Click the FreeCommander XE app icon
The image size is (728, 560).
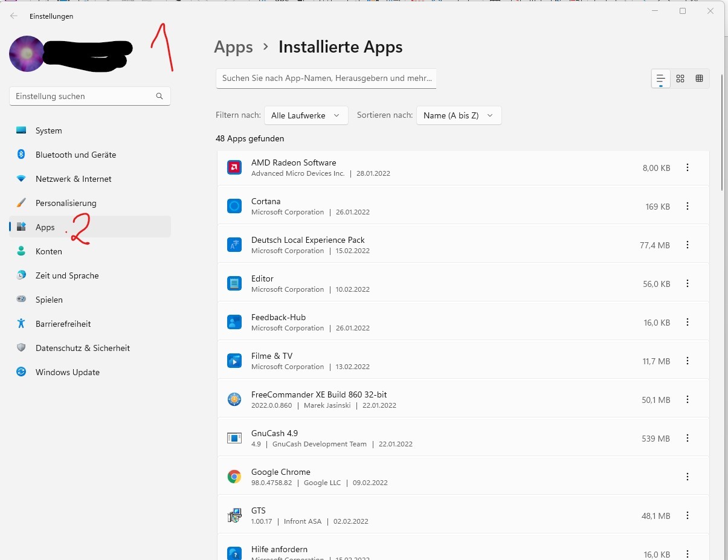click(234, 399)
